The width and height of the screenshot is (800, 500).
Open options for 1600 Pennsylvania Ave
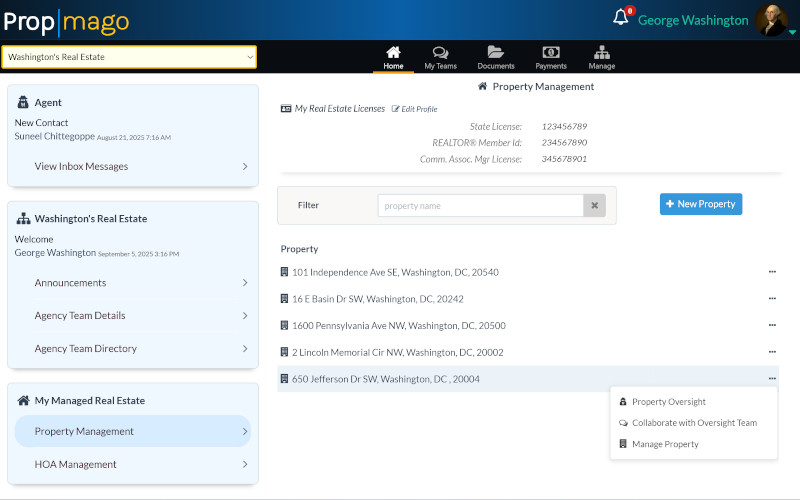click(x=772, y=325)
